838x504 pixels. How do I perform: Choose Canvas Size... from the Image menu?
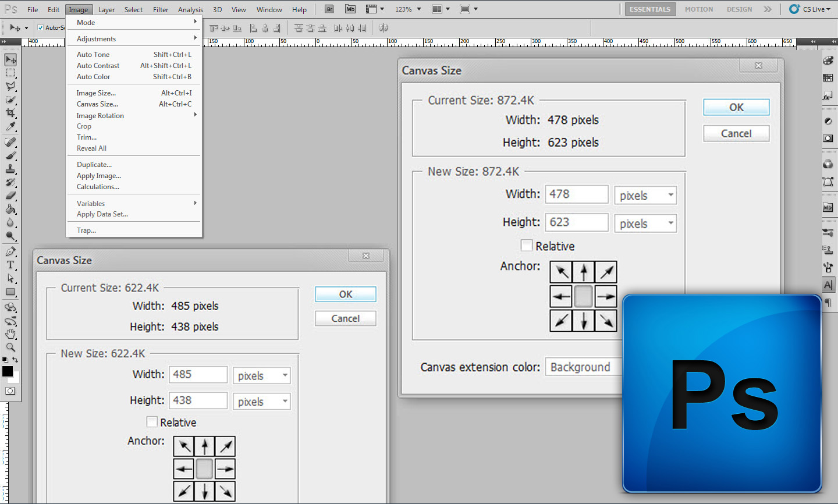tap(134, 104)
